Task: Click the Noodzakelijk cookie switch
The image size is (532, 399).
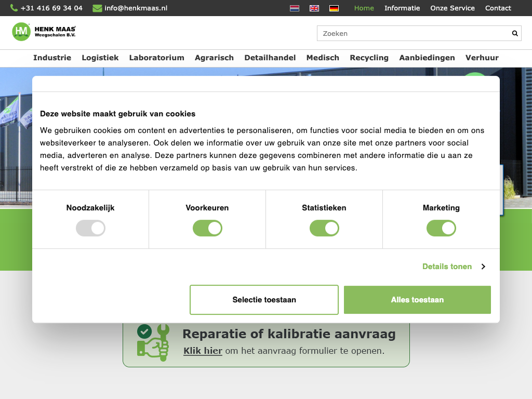Action: [90, 228]
